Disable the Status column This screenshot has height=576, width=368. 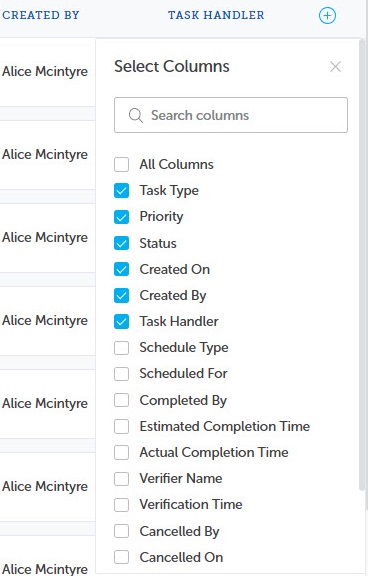(x=122, y=243)
